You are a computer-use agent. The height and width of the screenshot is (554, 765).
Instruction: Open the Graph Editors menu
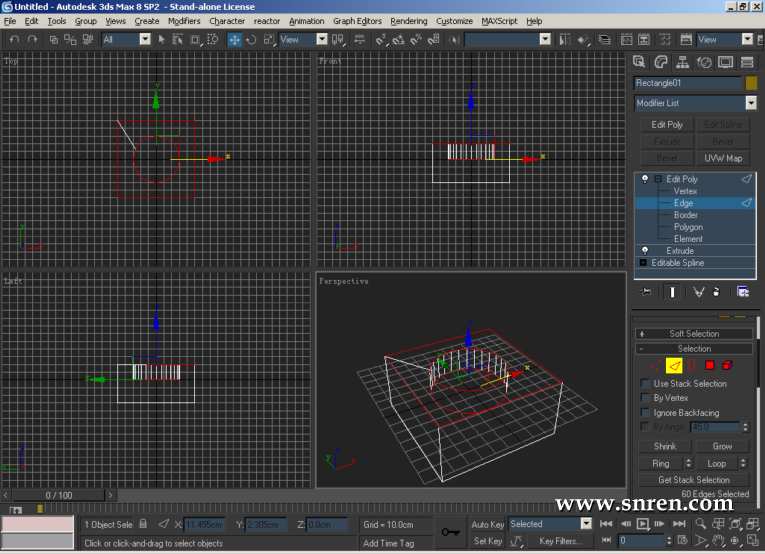357,21
